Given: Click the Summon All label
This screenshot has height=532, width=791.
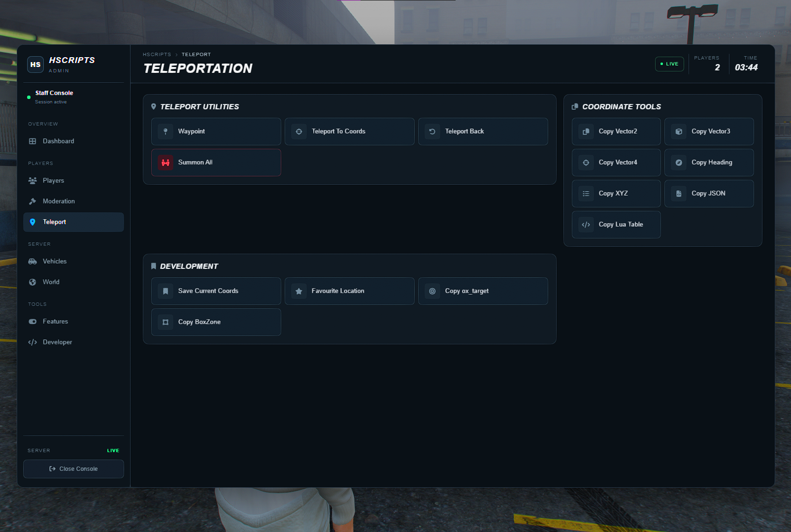Looking at the screenshot, I should [195, 163].
